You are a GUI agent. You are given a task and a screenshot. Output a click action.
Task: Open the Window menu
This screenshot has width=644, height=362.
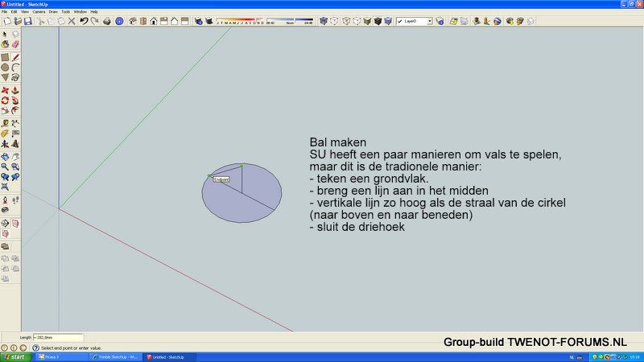click(x=80, y=12)
